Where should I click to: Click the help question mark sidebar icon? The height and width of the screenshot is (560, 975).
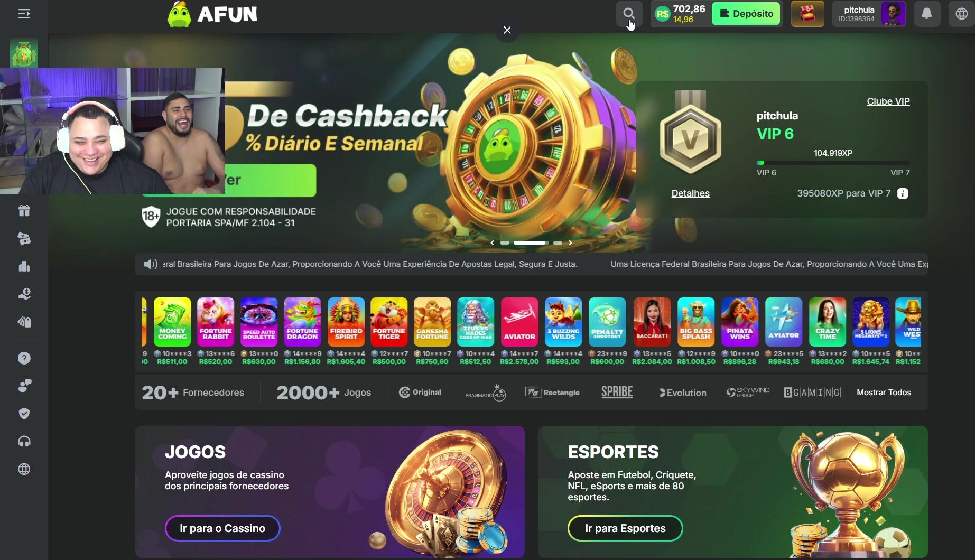coord(24,358)
